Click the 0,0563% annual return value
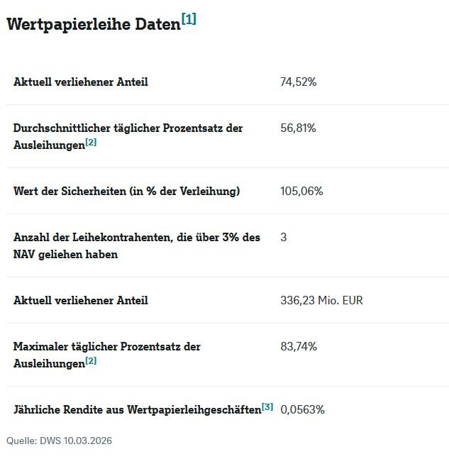This screenshot has width=449, height=476. click(x=303, y=409)
